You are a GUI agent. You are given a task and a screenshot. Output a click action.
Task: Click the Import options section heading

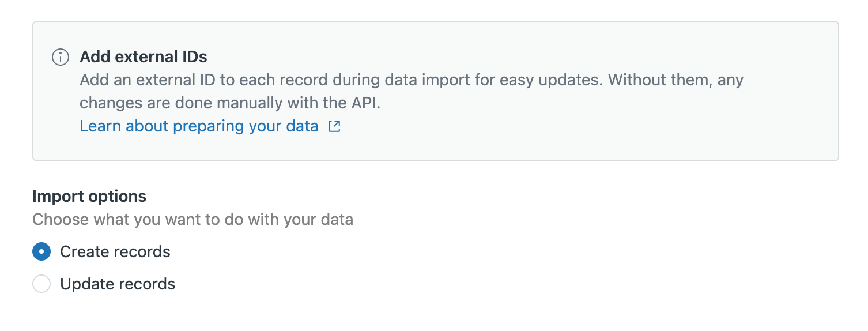coord(89,197)
